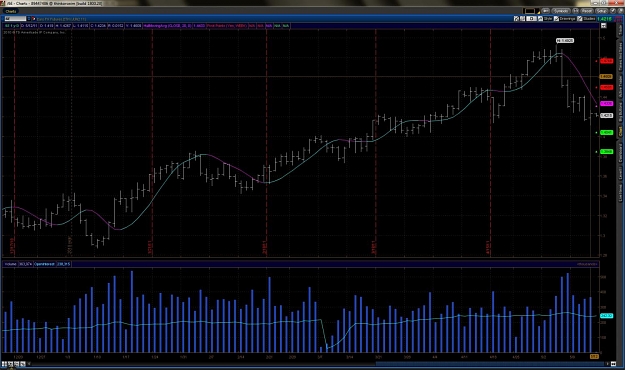The width and height of the screenshot is (625, 370).
Task: Click the white rectangle toggle in chart toolbar
Action: coord(531,19)
